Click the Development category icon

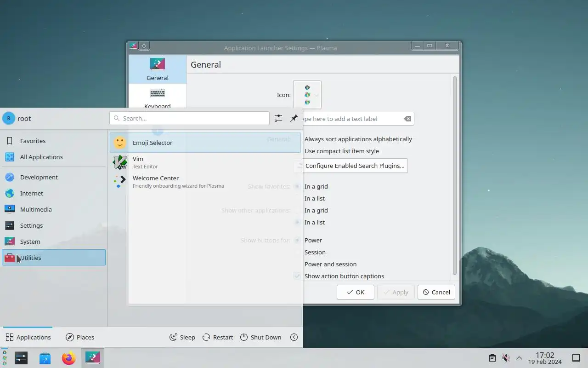point(10,177)
